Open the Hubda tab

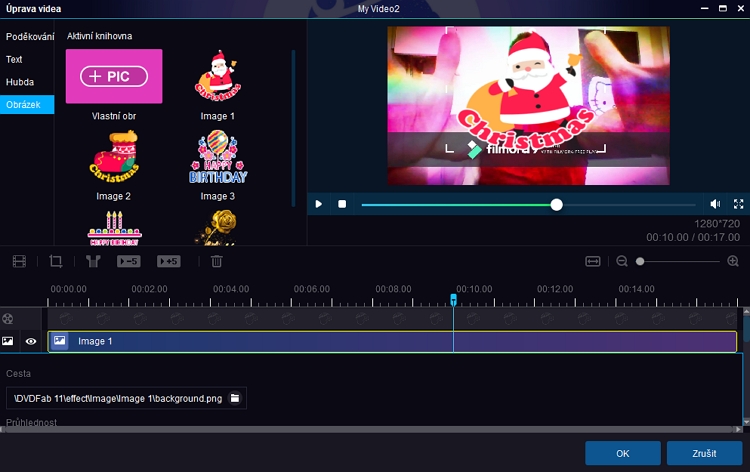click(20, 82)
